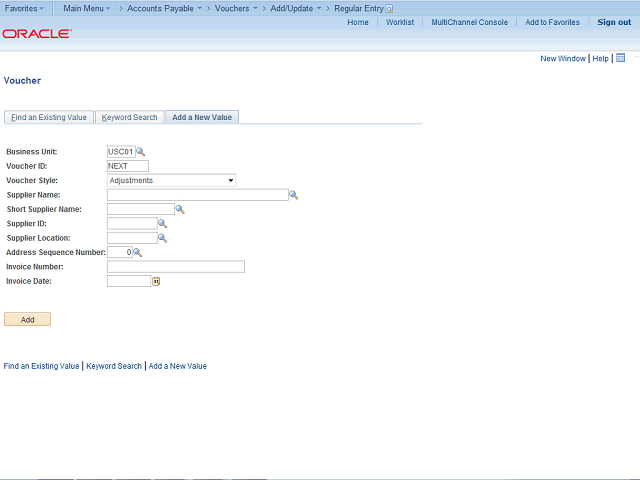Click the Oracle logo
This screenshot has width=640, height=480.
tap(37, 33)
